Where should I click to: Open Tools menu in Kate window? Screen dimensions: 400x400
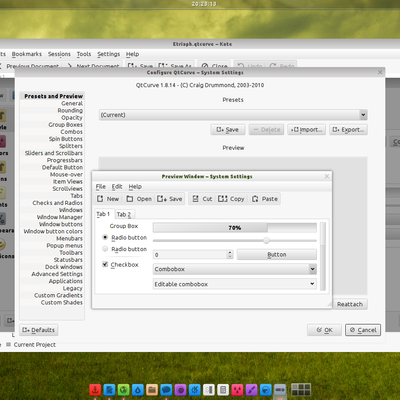click(x=84, y=54)
